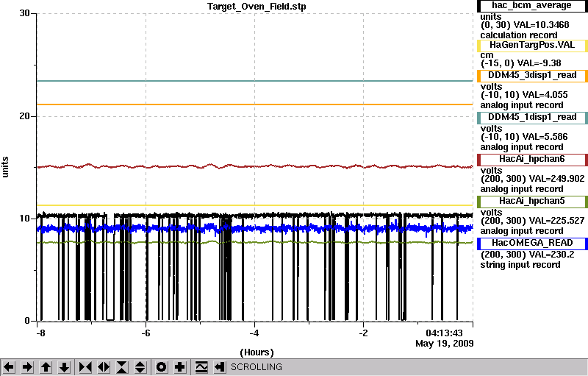This screenshot has width=588, height=376.
Task: Select the HacAi_hpchan6 red legend entry
Action: 532,160
